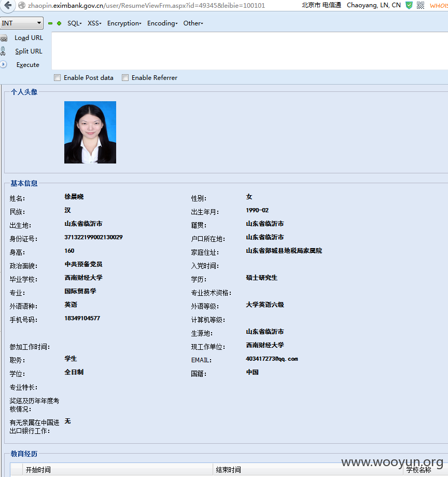Click the Execute play icon
The width and height of the screenshot is (448, 477).
[x=4, y=64]
